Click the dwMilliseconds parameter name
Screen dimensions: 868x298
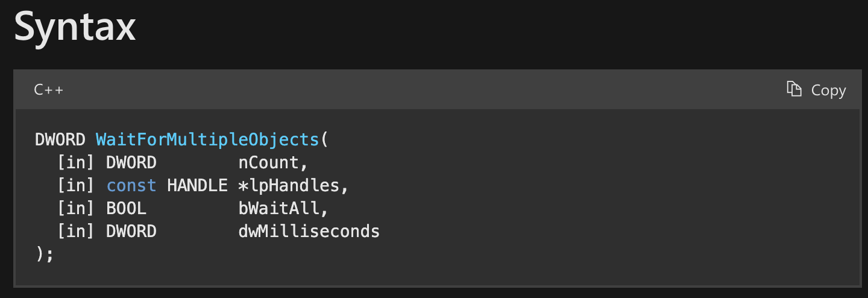point(309,231)
